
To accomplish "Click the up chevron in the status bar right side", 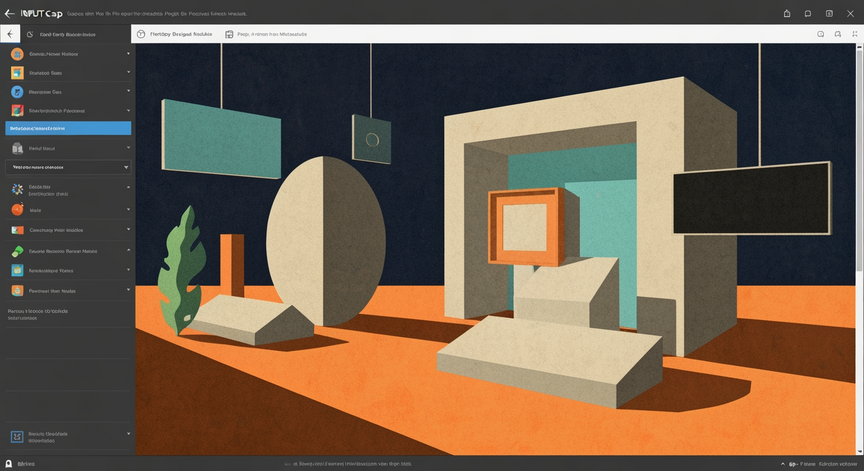I will [783, 464].
